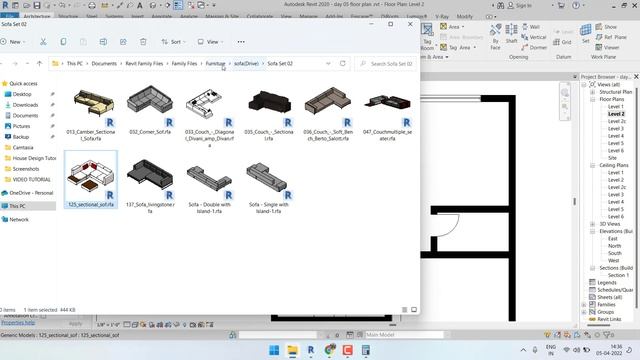
Task: Click the Delete trash icon in File Explorer
Action: pyautogui.click(x=143, y=42)
